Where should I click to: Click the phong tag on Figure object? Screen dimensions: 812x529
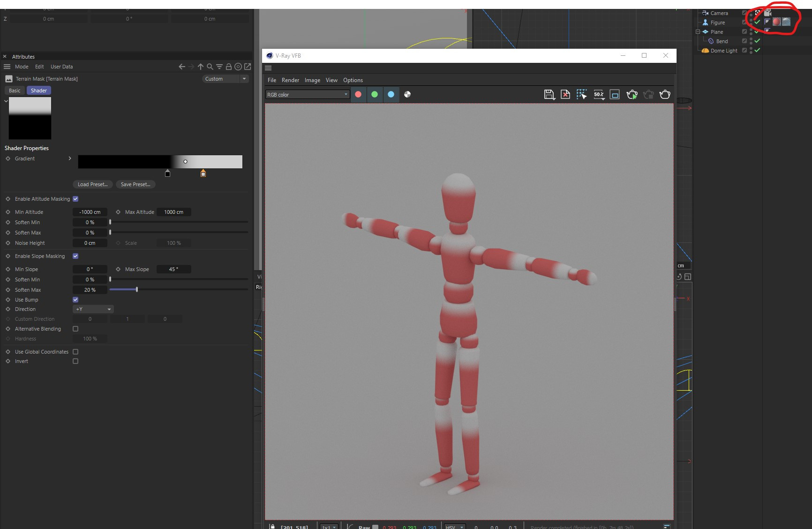coord(767,22)
